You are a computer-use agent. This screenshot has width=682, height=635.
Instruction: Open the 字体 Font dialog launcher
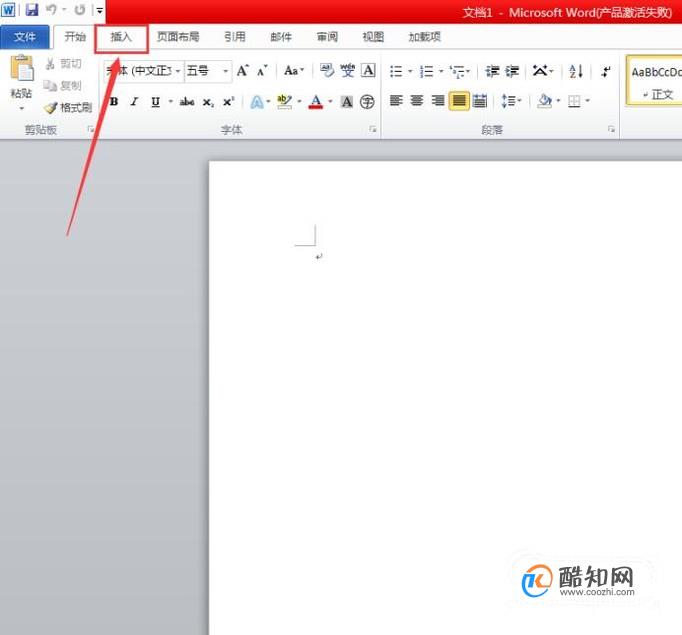(x=373, y=129)
